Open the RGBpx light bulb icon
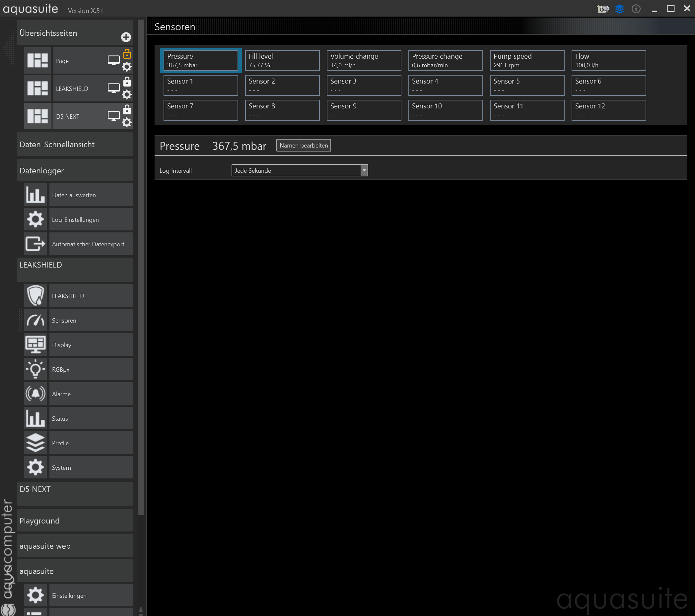 coord(35,369)
